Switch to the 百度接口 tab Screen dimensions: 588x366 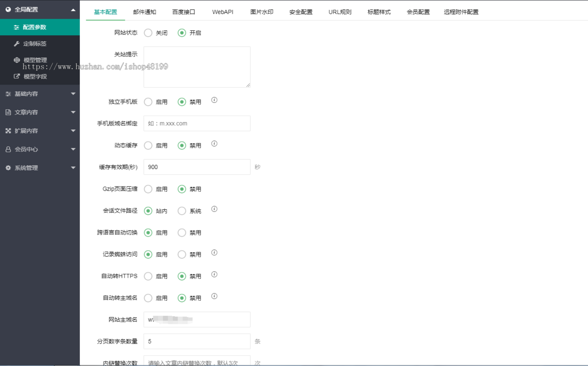click(184, 12)
